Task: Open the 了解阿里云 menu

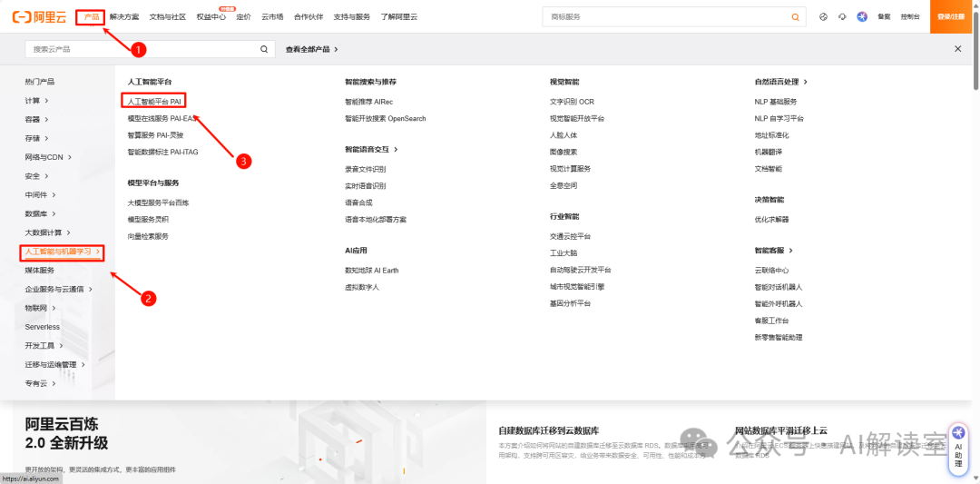Action: pos(398,17)
